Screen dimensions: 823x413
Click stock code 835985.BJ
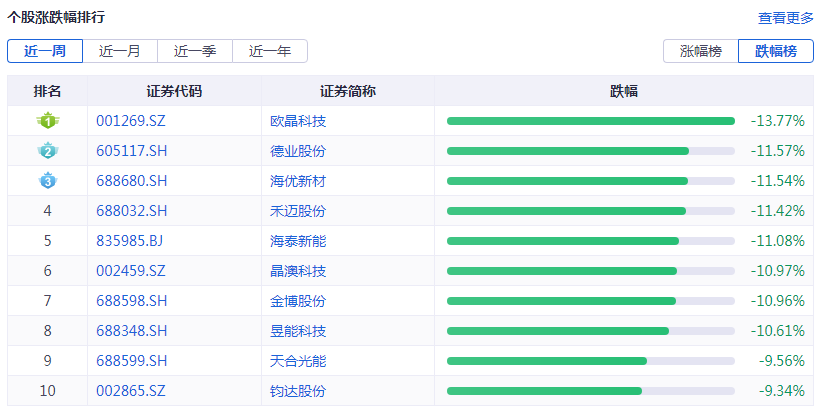tap(130, 241)
